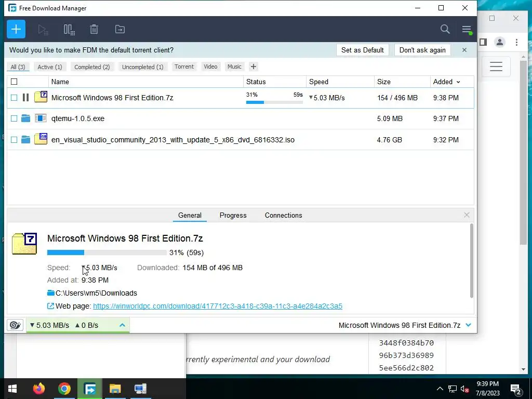Screen dimensions: 532x399
Task: Click the Don't ask again button
Action: [x=422, y=50]
